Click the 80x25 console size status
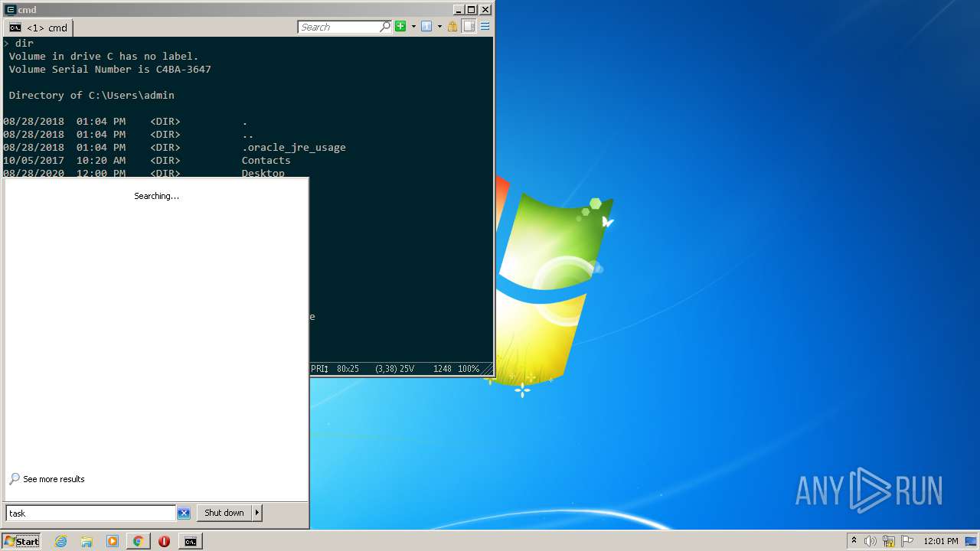This screenshot has height=551, width=980. [x=348, y=369]
